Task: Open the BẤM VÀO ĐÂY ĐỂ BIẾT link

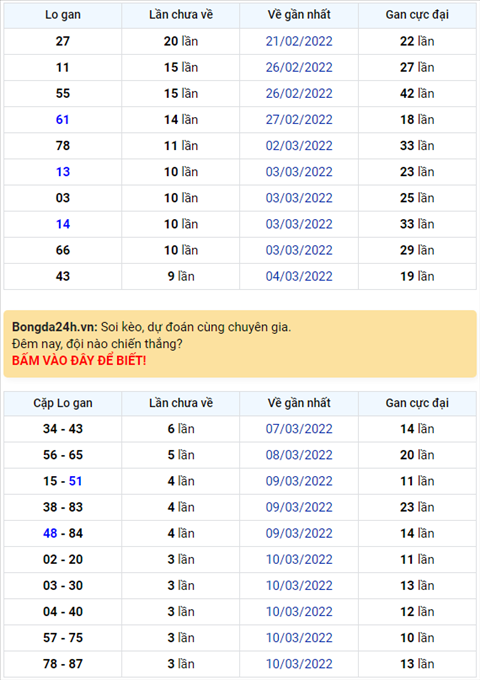Action: click(x=79, y=360)
